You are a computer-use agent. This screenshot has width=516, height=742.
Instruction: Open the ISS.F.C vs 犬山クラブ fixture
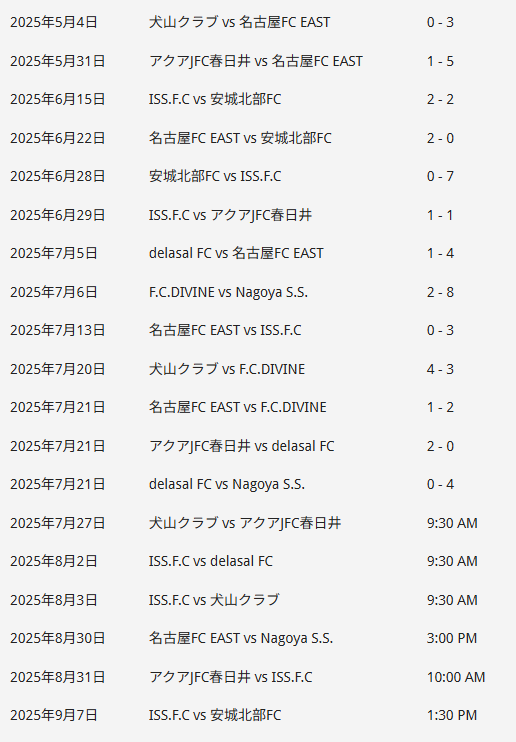tap(214, 600)
